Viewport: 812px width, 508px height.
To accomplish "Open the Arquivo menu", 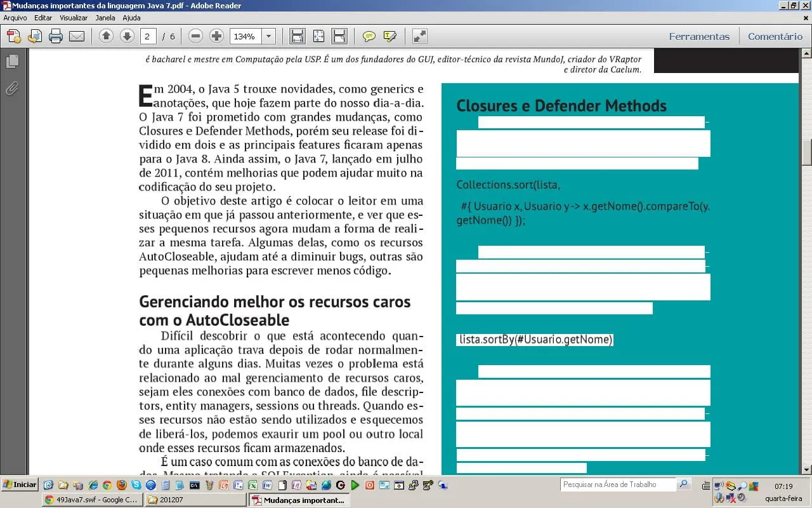I will 15,18.
